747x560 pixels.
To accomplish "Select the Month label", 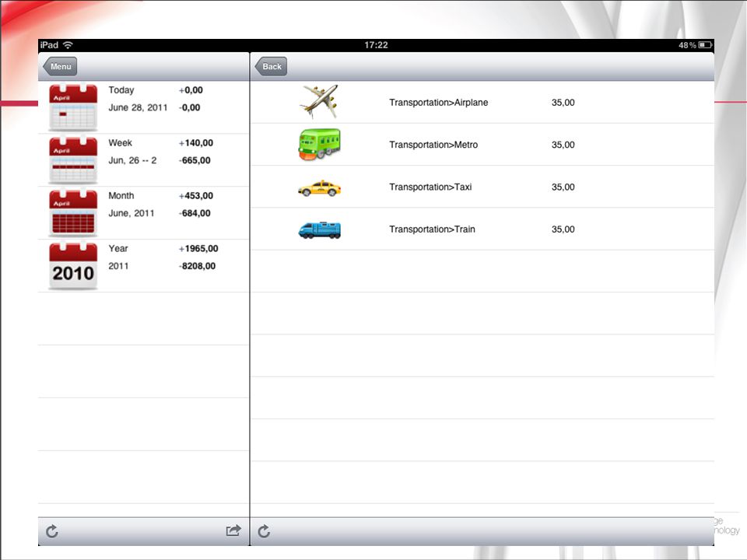I will coord(121,196).
